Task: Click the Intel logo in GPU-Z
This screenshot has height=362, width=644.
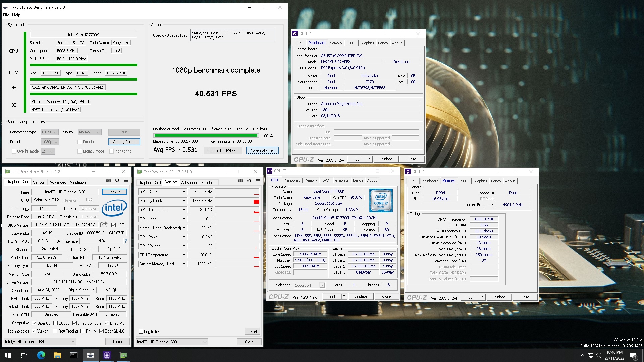Action: point(114,208)
